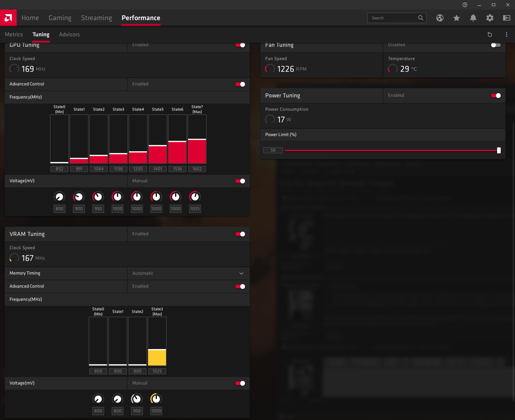
Task: Toggle Power Tuning enabled switch
Action: tap(496, 96)
